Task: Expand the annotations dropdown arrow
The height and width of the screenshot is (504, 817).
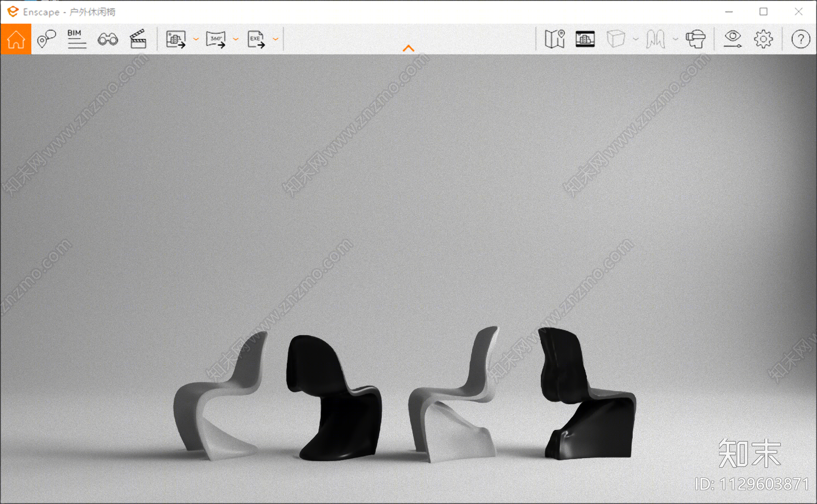Action: click(675, 39)
